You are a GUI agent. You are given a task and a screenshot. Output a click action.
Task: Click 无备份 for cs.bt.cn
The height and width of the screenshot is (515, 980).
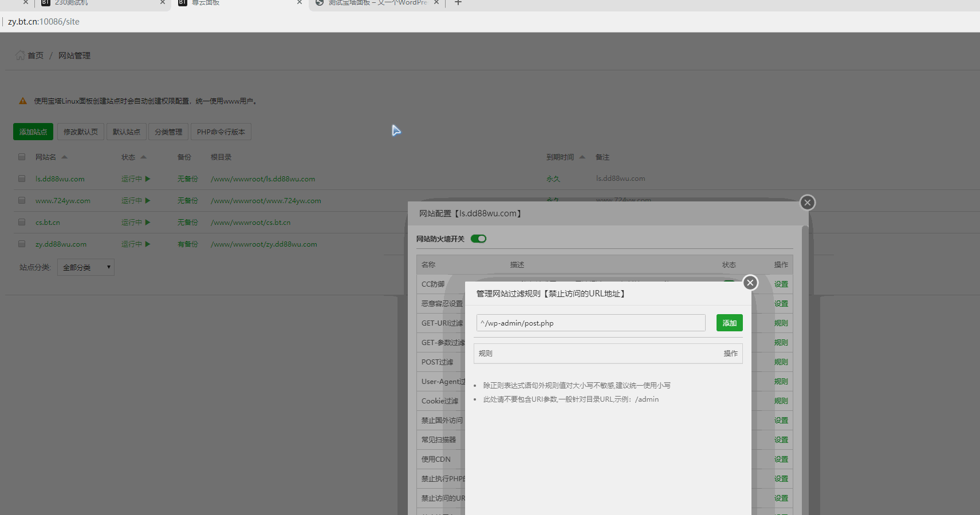188,223
